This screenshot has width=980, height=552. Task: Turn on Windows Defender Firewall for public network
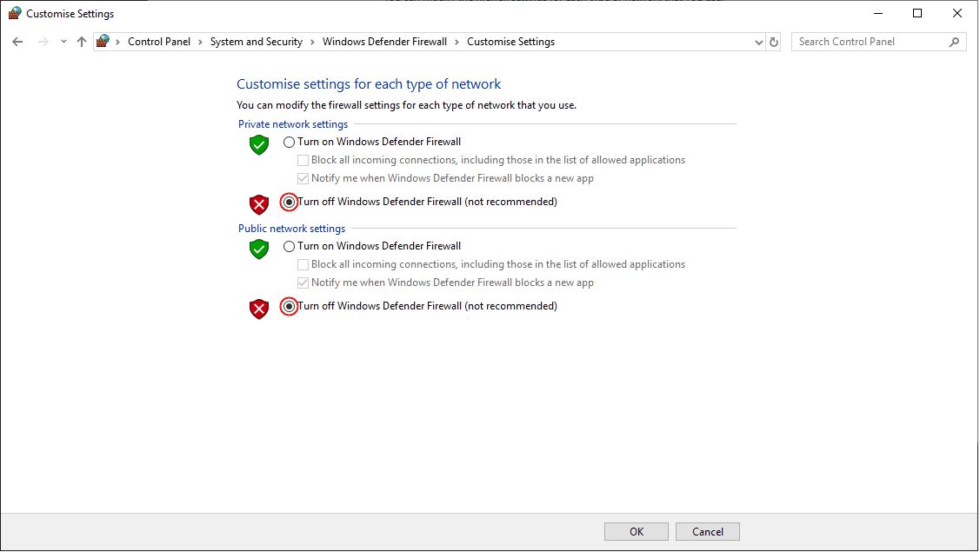click(x=290, y=246)
